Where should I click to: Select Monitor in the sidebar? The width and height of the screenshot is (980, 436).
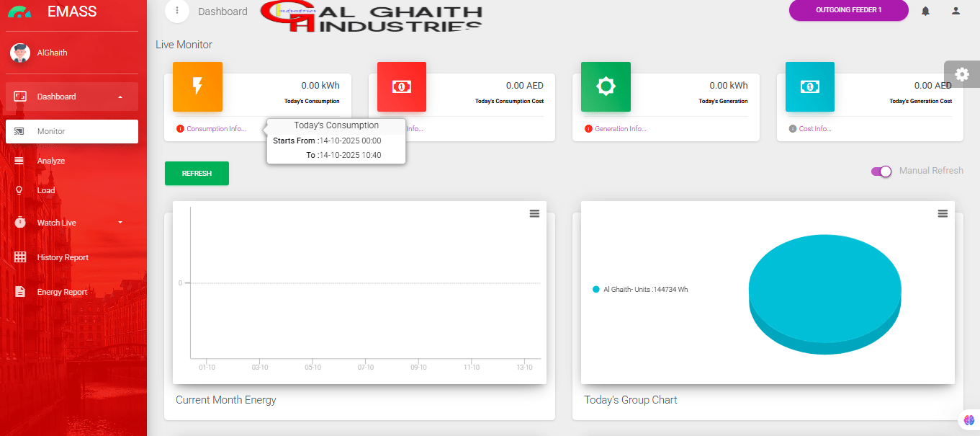point(72,131)
